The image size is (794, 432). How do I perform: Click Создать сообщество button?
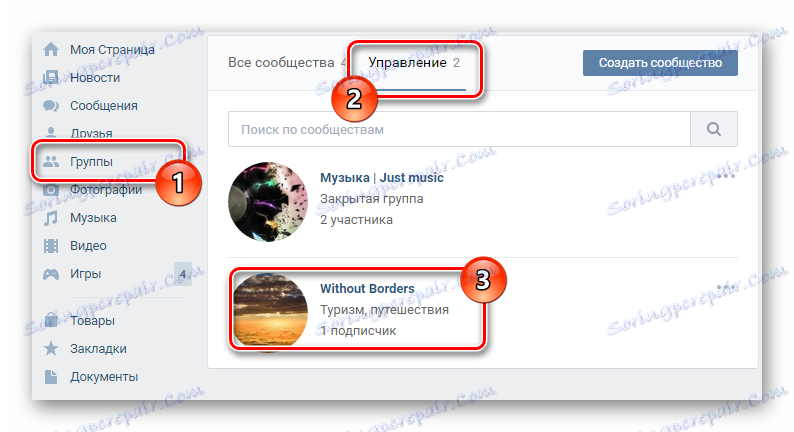point(660,63)
